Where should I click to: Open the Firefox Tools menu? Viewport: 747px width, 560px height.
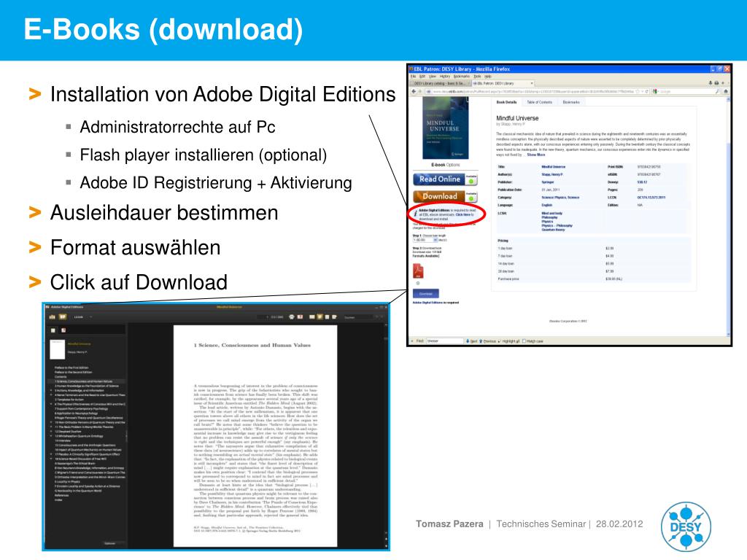click(477, 77)
